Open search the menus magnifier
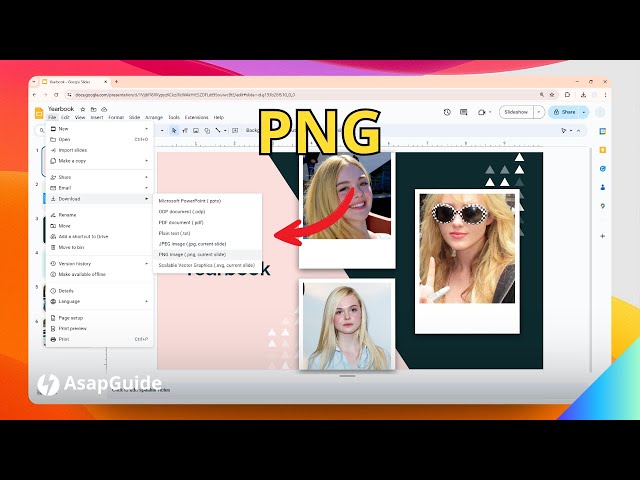Image resolution: width=640 pixels, height=480 pixels. (42, 131)
